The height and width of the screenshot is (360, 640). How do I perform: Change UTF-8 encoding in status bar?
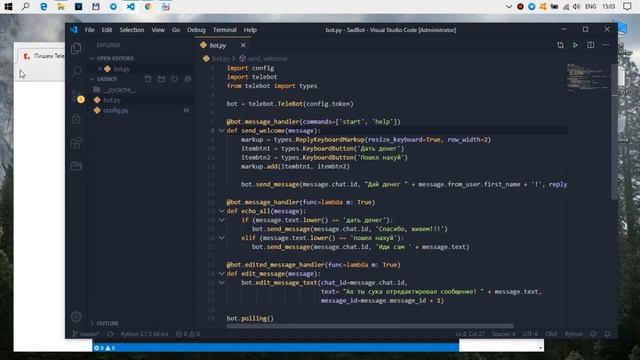[x=530, y=334]
